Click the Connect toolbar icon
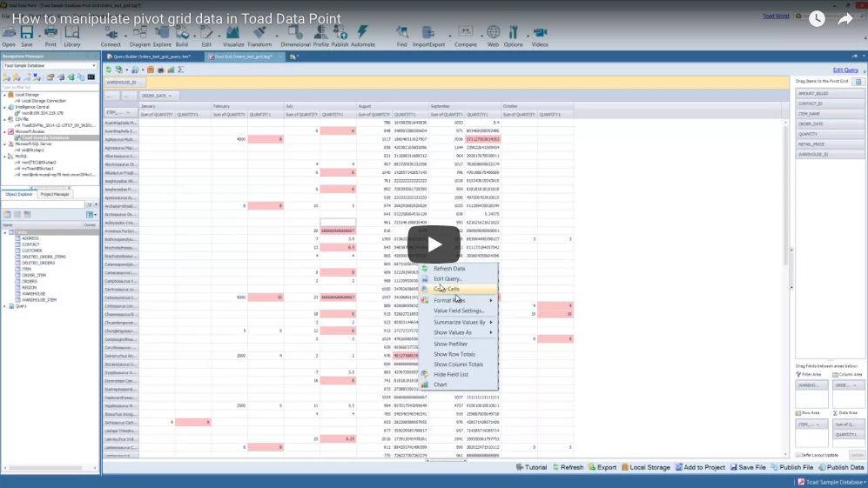Screen dimensions: 868x488 pos(111,35)
